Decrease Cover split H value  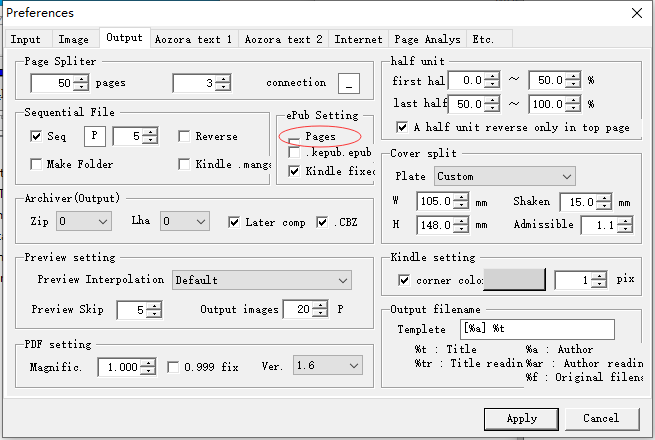point(461,229)
